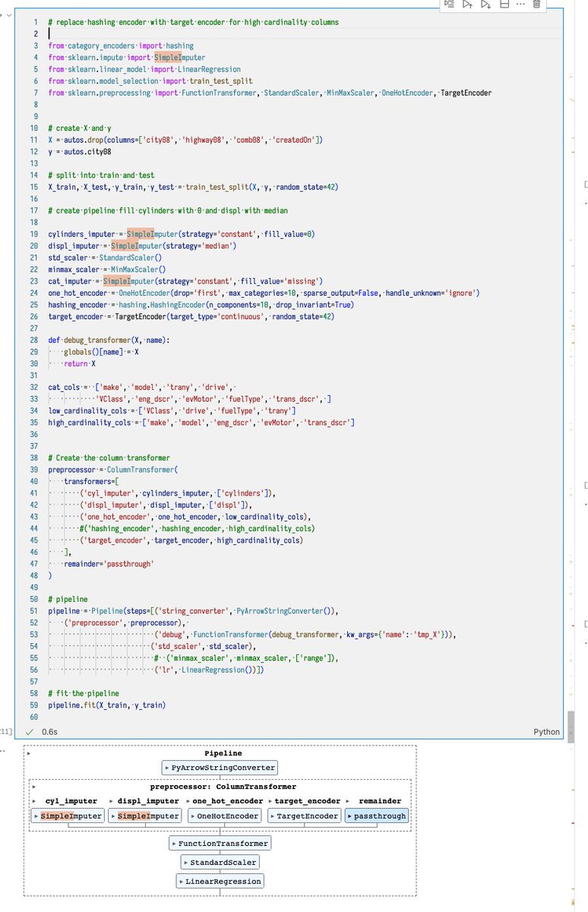Screen dimensions: 588x912
Task: Execute cell and below icon
Action: (x=485, y=5)
